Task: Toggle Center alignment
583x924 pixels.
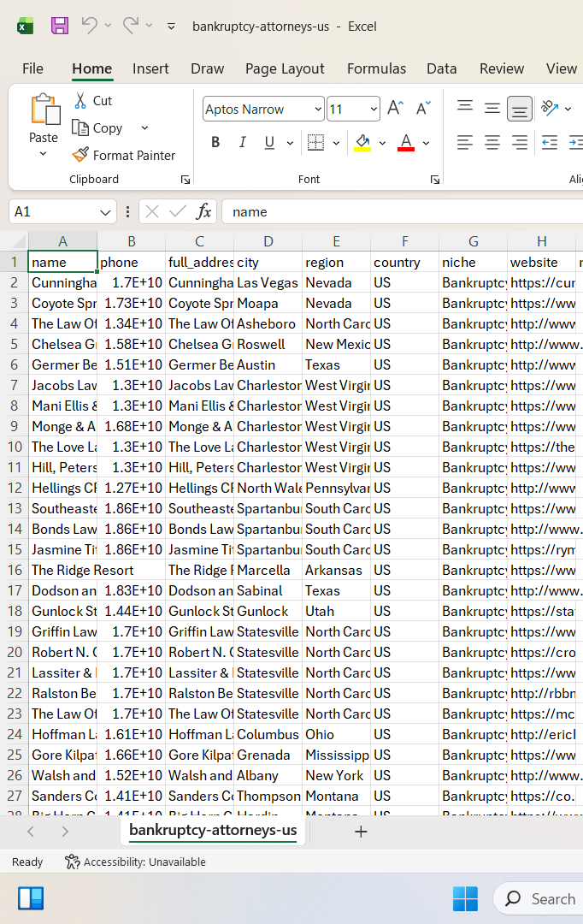Action: click(x=492, y=142)
